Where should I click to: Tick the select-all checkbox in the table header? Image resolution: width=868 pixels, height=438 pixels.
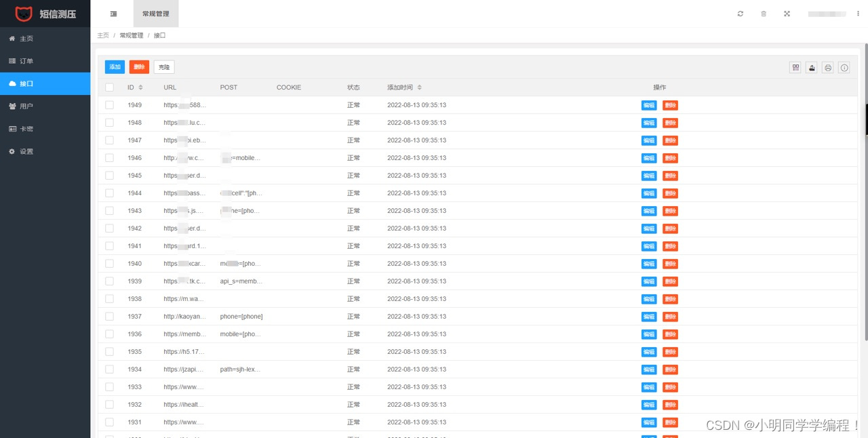pyautogui.click(x=110, y=87)
